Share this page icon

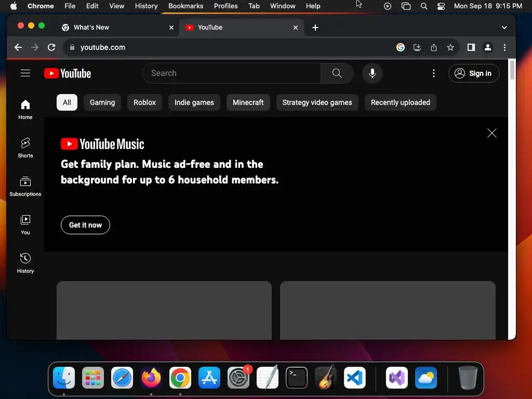point(434,47)
